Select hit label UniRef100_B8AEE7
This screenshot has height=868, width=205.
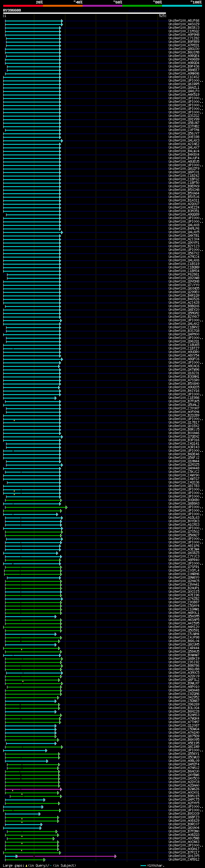(184, 70)
